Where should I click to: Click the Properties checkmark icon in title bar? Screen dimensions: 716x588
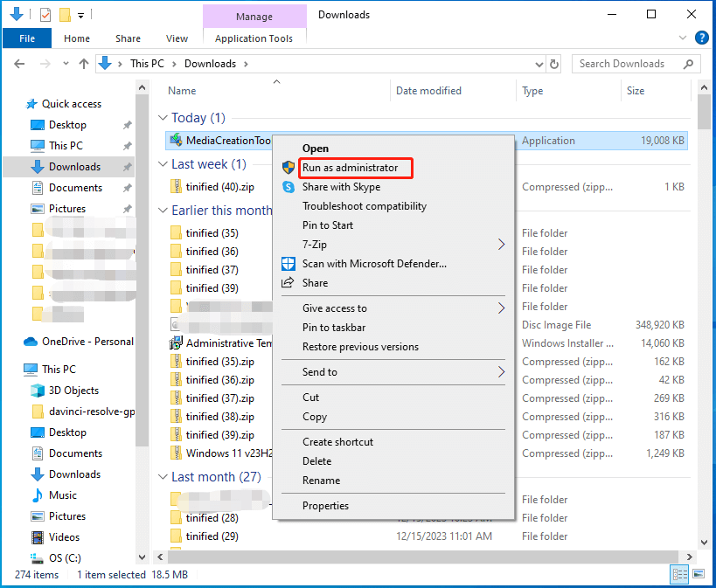pos(45,15)
